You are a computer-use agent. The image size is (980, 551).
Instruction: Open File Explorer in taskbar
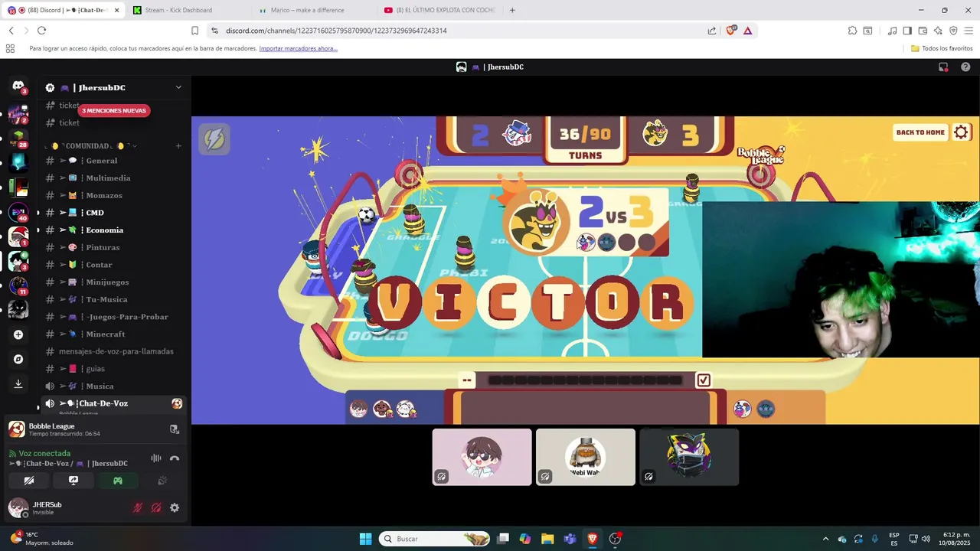547,539
